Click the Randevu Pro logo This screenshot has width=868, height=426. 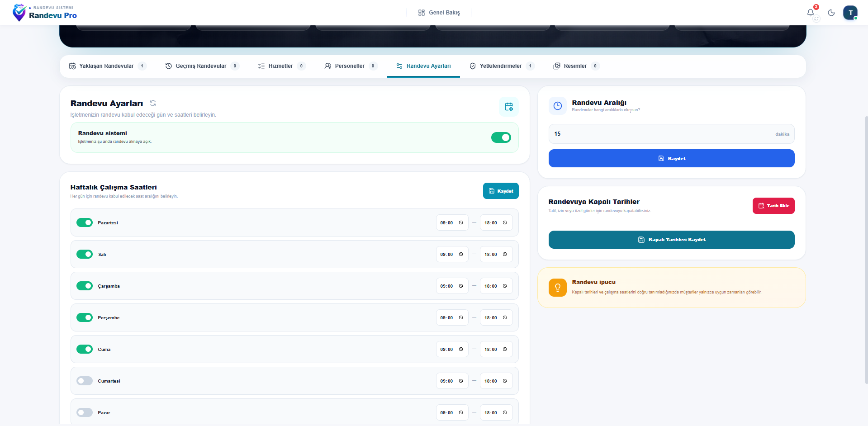click(45, 13)
